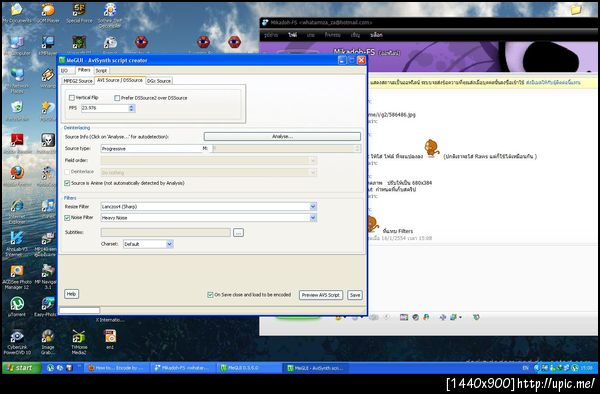Viewport: 600px width, 394px height.
Task: Launch ACDSee Photo Manager 12 shortcut
Action: (16, 277)
